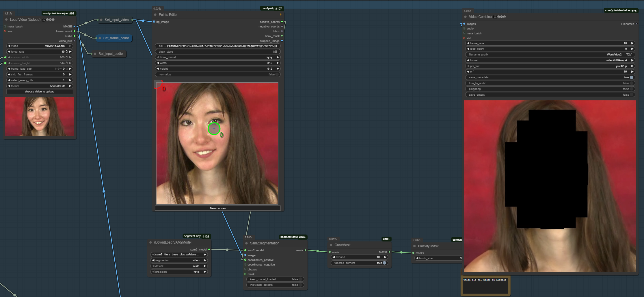This screenshot has height=297, width=644.
Task: Click the 'choose video to upload' button
Action: (x=40, y=92)
